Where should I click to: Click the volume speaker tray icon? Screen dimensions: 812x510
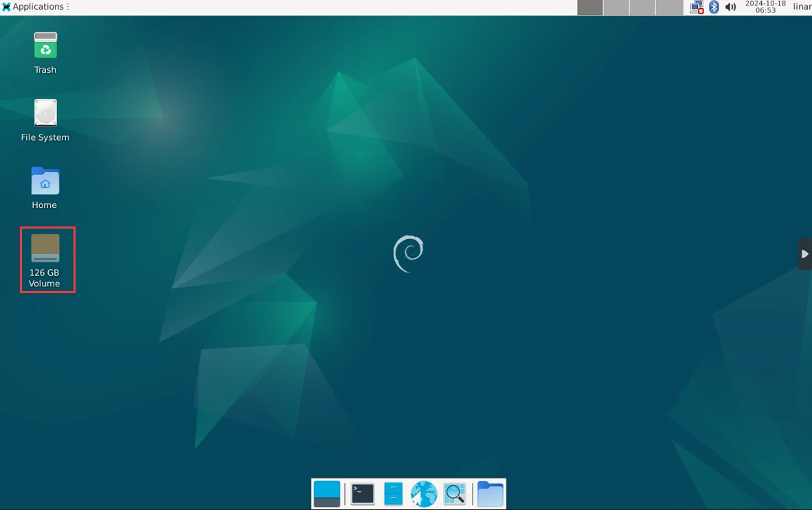coord(731,8)
